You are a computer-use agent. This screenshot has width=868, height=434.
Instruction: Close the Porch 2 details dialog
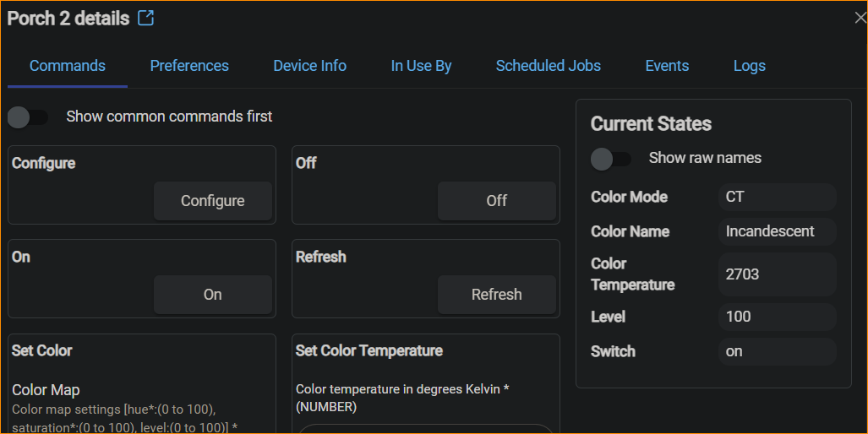860,18
